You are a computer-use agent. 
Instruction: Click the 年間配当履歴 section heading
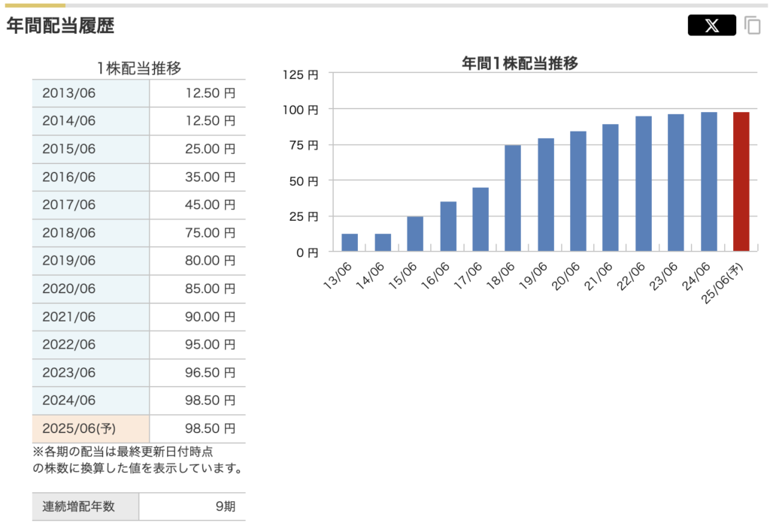click(x=60, y=26)
